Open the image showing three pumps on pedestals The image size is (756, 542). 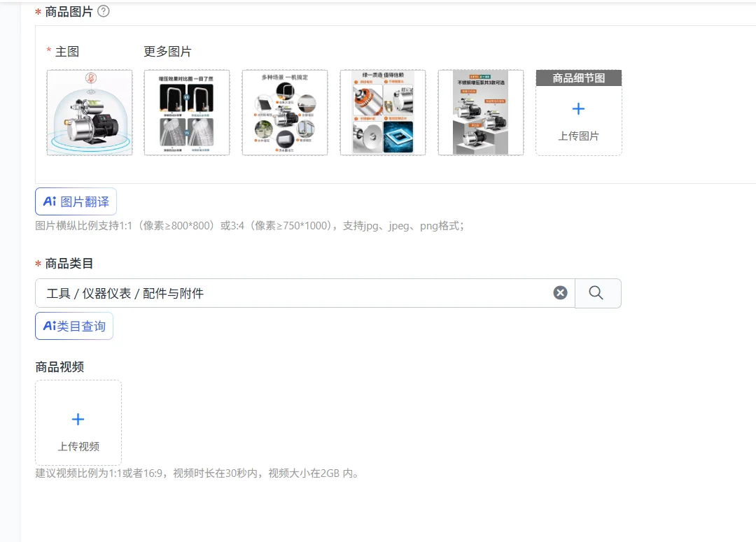click(x=481, y=113)
